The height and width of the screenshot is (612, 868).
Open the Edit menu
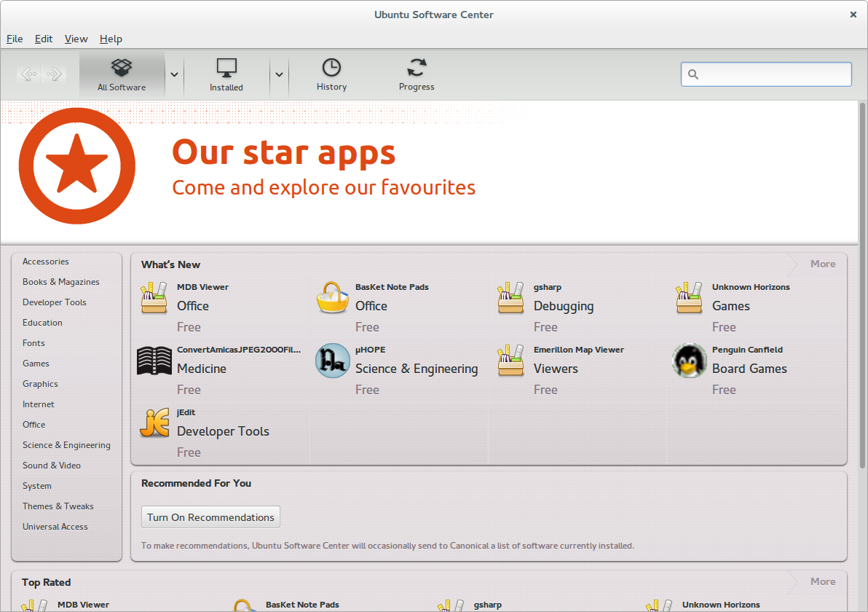click(44, 39)
